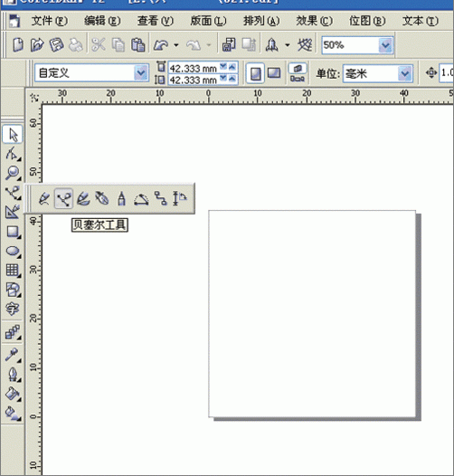
Task: Open the 位图(B) menu
Action: 367,21
